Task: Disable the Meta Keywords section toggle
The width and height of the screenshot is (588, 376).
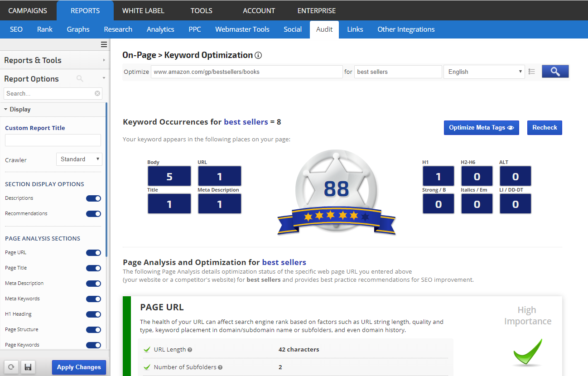Action: tap(93, 299)
